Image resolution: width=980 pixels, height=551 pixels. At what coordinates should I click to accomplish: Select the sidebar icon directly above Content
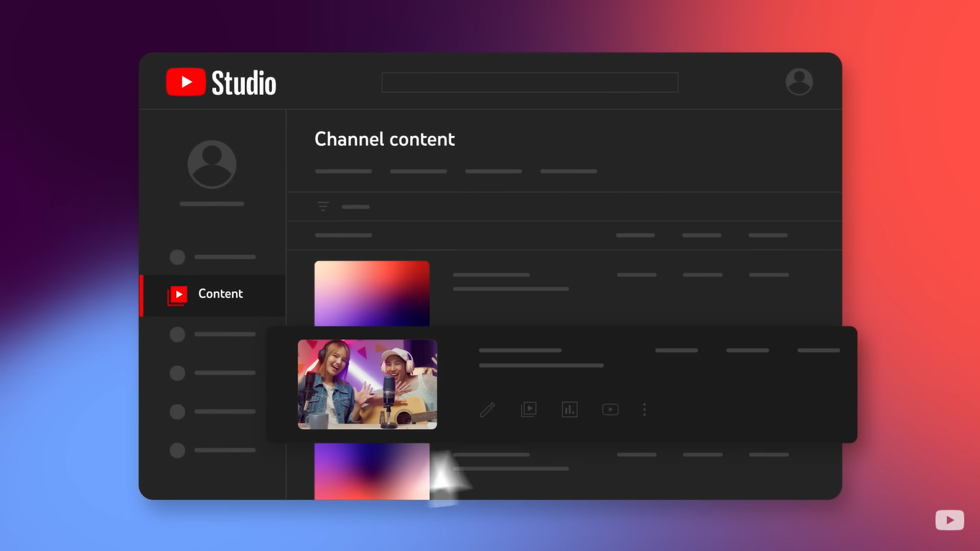(x=177, y=256)
